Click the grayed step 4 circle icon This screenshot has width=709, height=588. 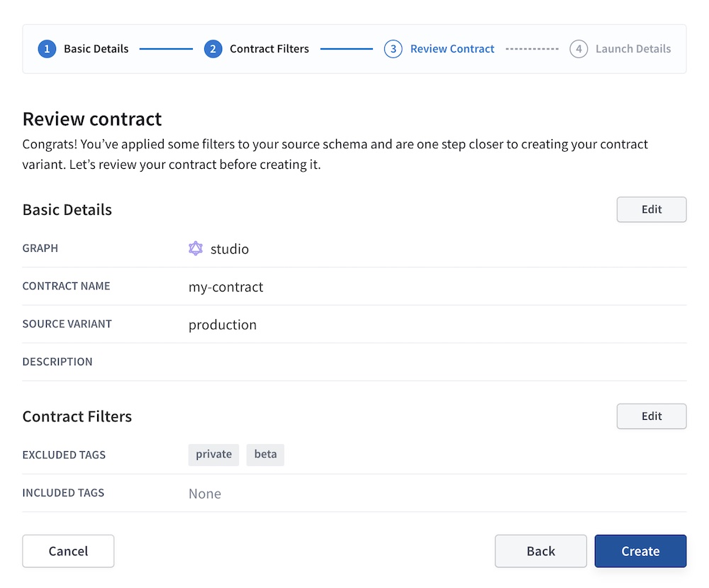pyautogui.click(x=579, y=48)
